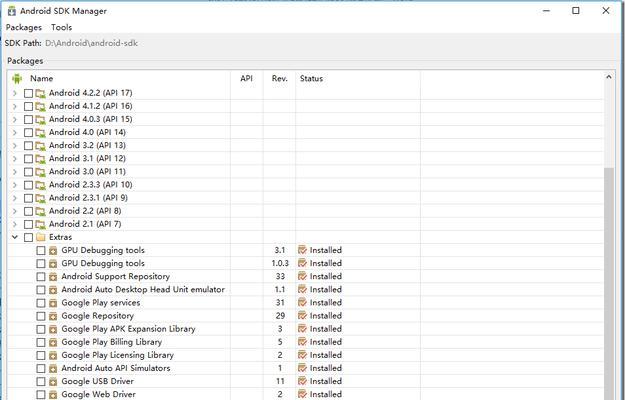The height and width of the screenshot is (400, 625).
Task: Collapse the Extras node
Action: coord(15,237)
